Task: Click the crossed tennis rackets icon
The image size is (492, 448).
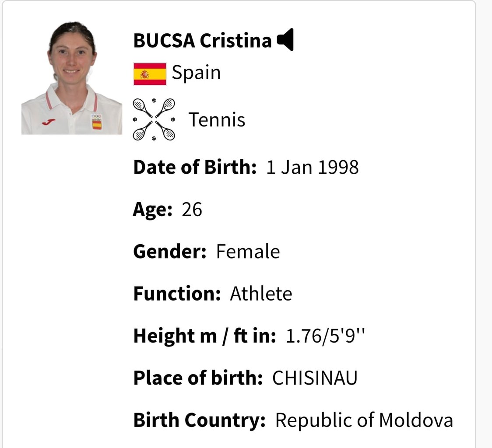Action: 154,119
